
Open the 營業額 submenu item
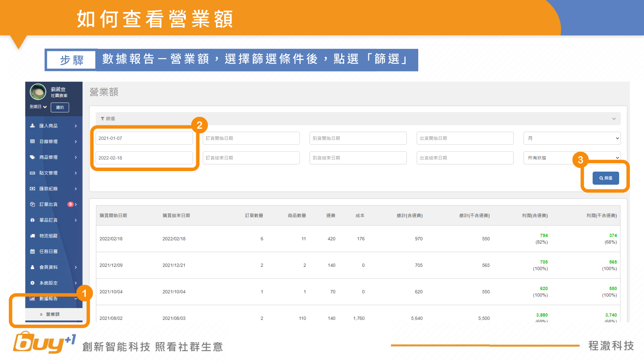(x=53, y=314)
